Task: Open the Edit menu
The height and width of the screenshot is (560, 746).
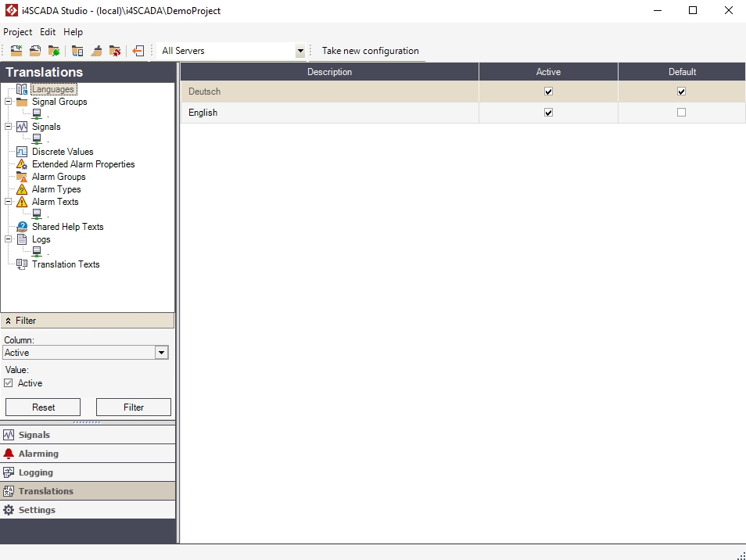Action: coord(48,32)
